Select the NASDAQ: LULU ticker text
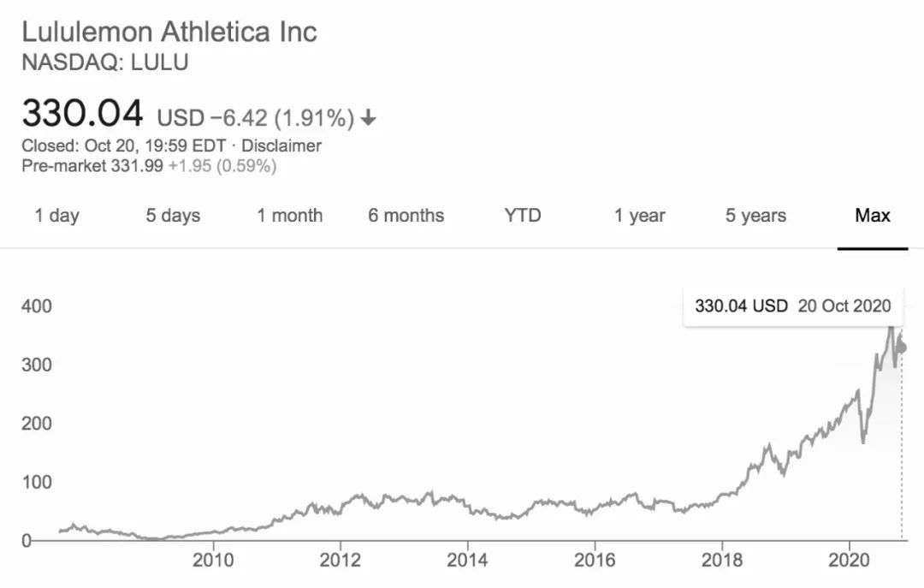924x588 pixels. tap(104, 62)
